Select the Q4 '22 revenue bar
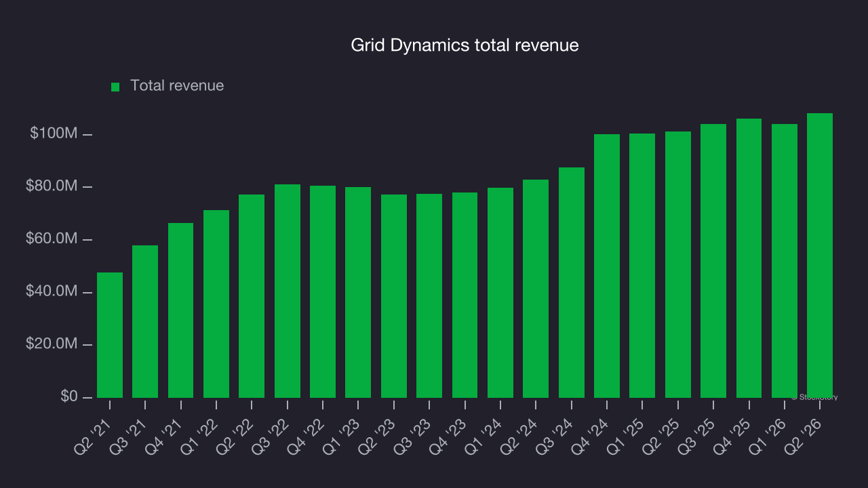868x488 pixels. 323,291
